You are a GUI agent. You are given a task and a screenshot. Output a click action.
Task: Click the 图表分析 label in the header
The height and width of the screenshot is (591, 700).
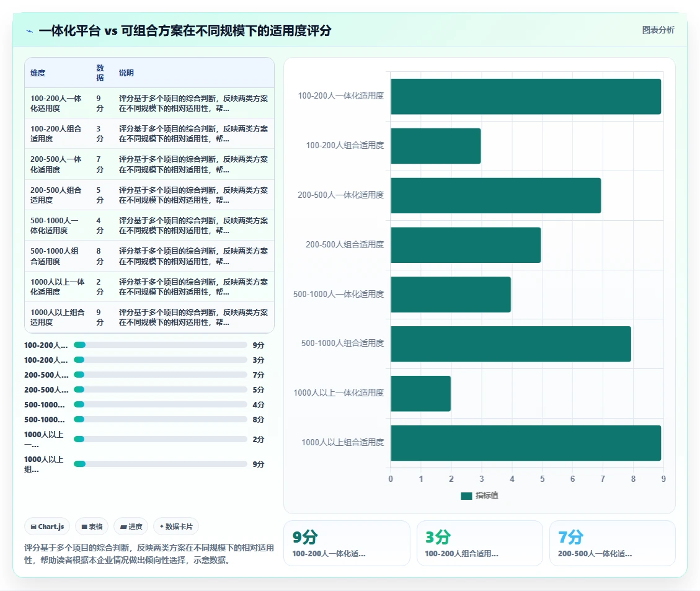tap(658, 30)
